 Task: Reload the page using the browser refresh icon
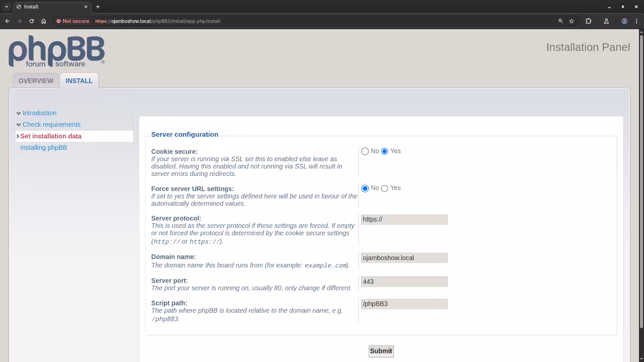[x=31, y=21]
